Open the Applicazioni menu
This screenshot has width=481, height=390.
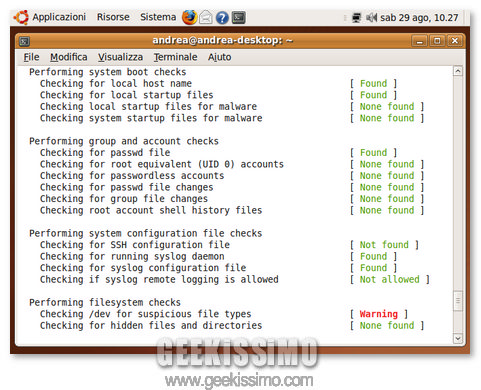59,17
